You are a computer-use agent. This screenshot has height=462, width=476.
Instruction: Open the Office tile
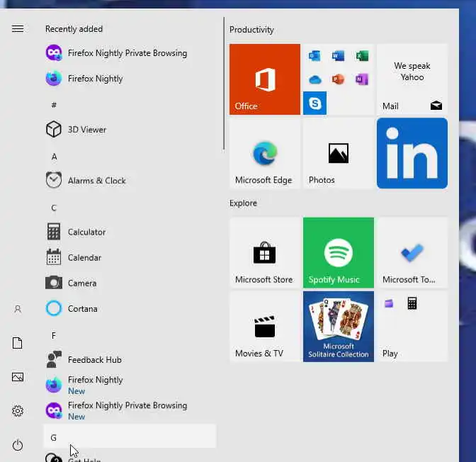point(265,79)
